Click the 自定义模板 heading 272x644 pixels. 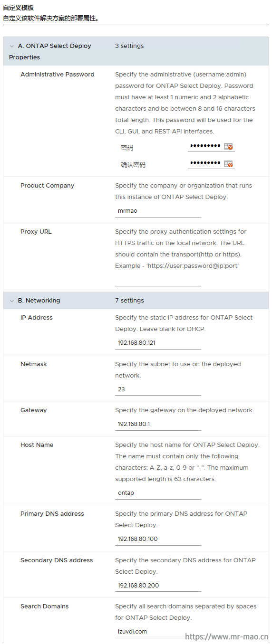point(19,8)
